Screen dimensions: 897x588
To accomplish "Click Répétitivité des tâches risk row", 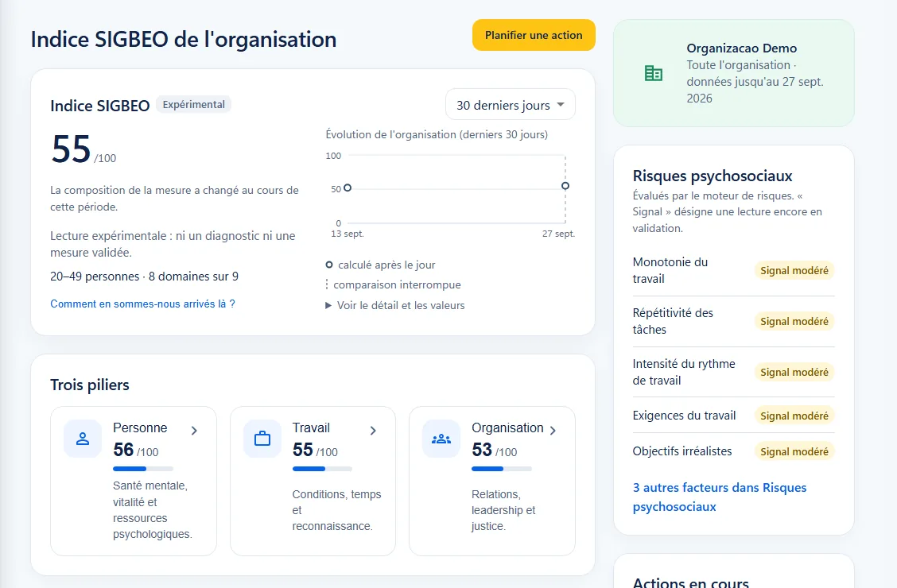I will (733, 321).
